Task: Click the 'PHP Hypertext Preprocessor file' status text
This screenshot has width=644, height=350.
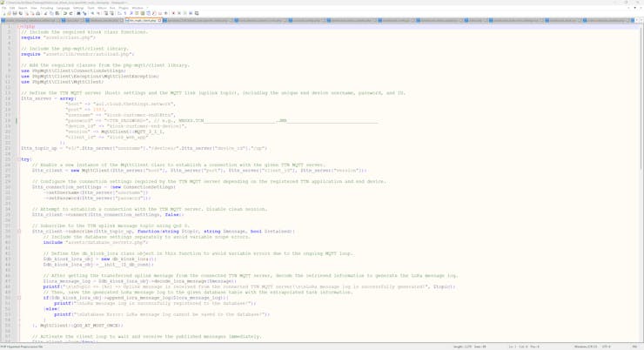Action: [x=22, y=347]
